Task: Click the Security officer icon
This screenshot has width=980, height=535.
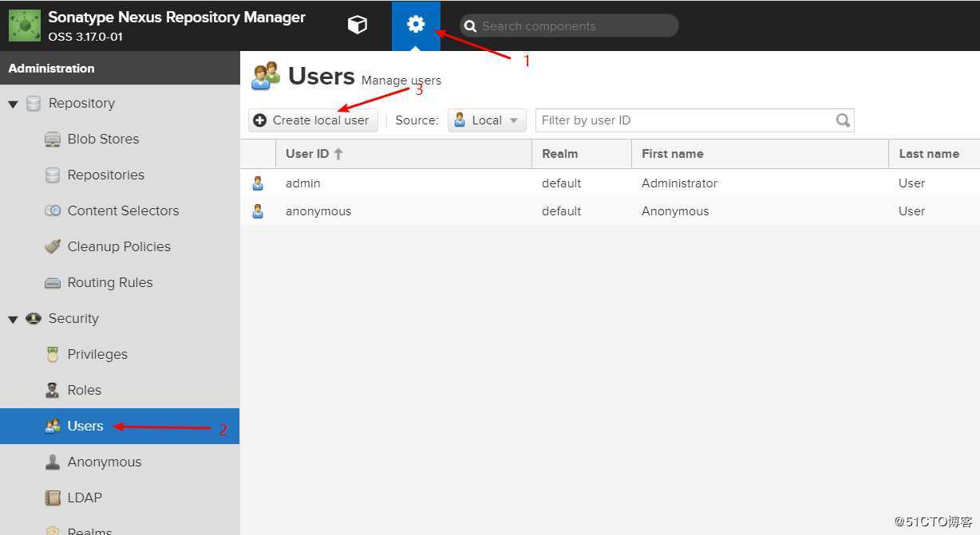Action: (34, 319)
